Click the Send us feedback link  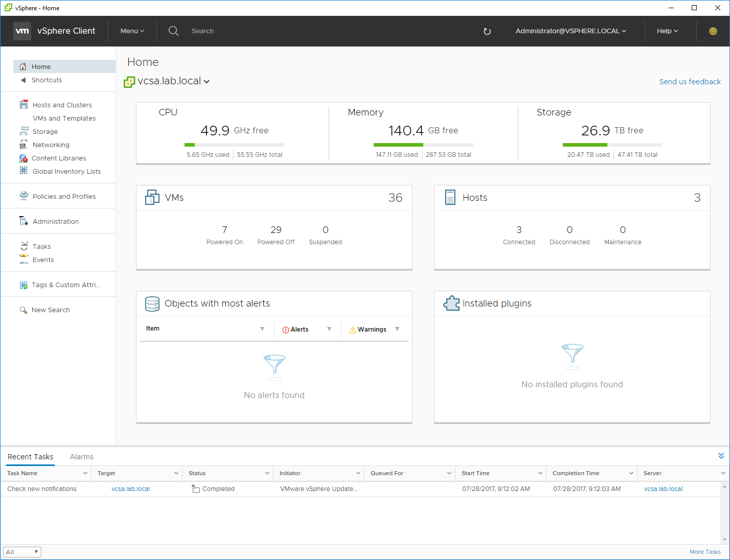click(x=690, y=82)
